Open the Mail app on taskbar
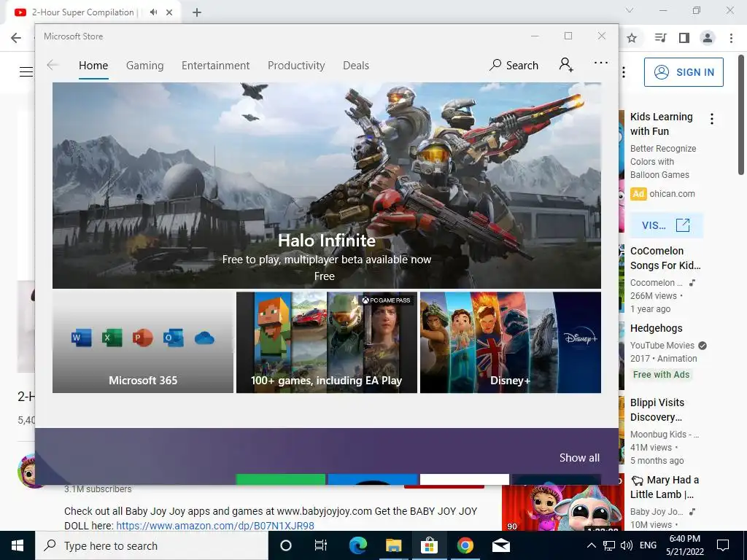The width and height of the screenshot is (747, 560). [500, 545]
